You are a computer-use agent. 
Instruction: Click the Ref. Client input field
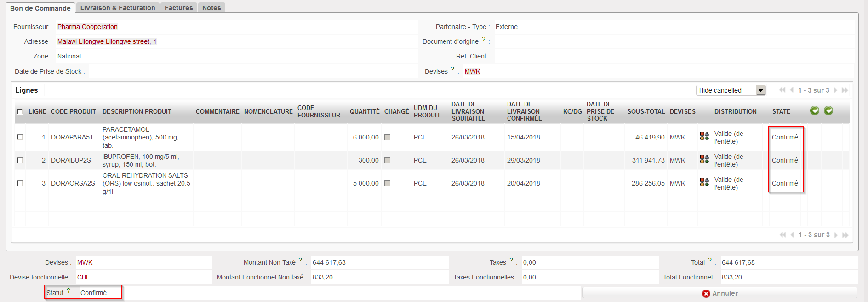point(674,56)
